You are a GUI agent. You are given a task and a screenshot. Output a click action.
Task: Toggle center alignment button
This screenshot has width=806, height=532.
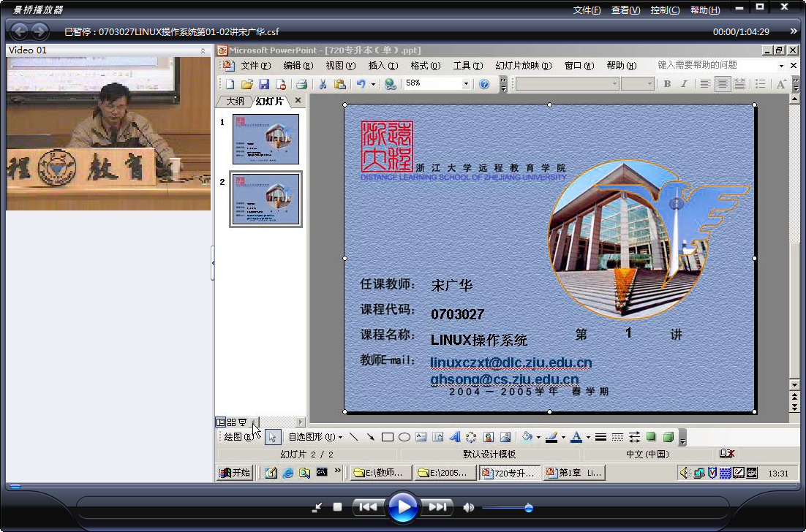[722, 84]
